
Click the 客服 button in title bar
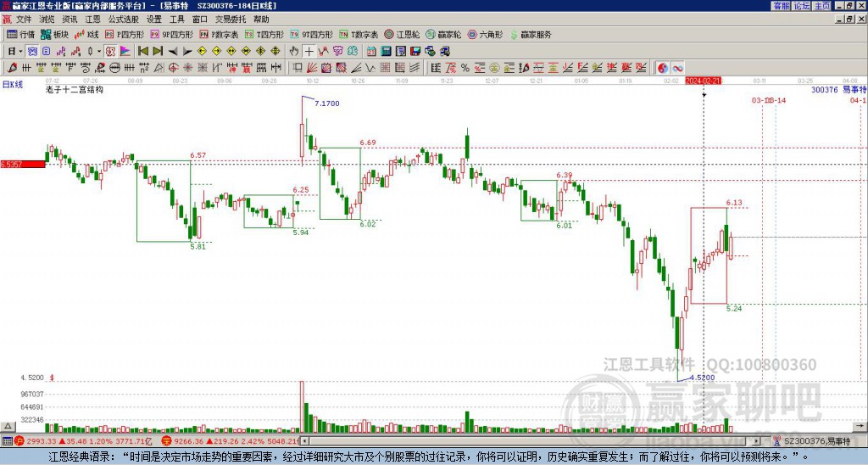[x=781, y=6]
